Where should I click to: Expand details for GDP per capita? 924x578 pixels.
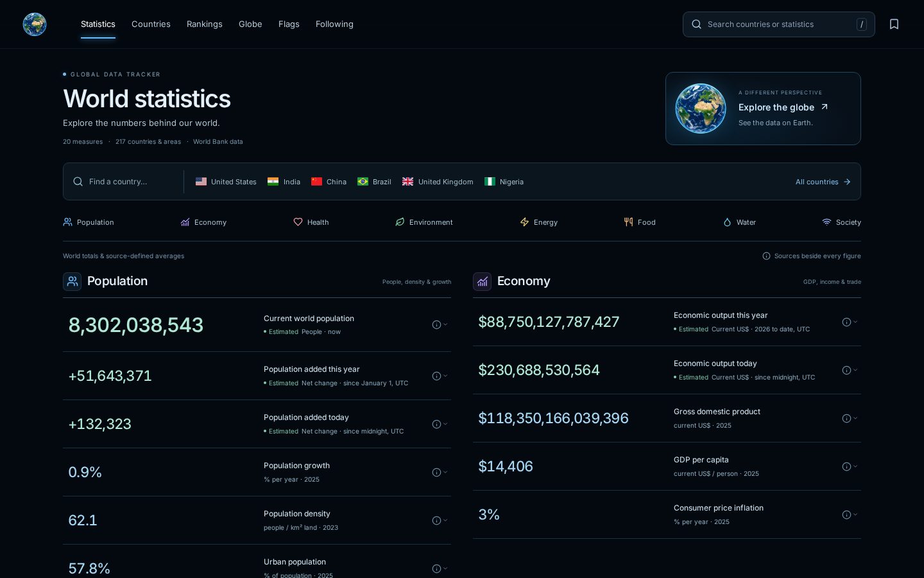[850, 467]
